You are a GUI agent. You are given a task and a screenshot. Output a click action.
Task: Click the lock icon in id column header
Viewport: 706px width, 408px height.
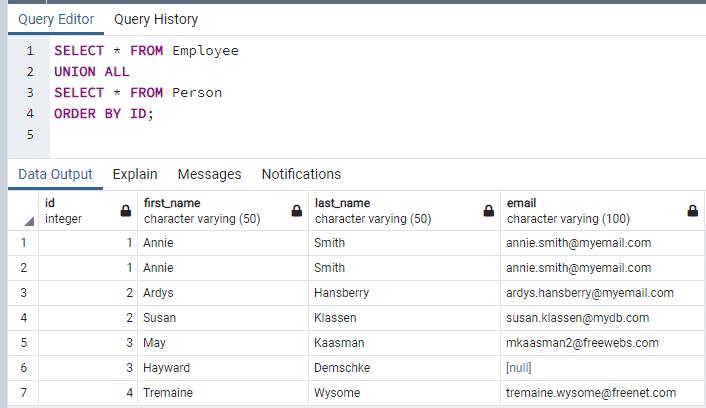pyautogui.click(x=126, y=211)
